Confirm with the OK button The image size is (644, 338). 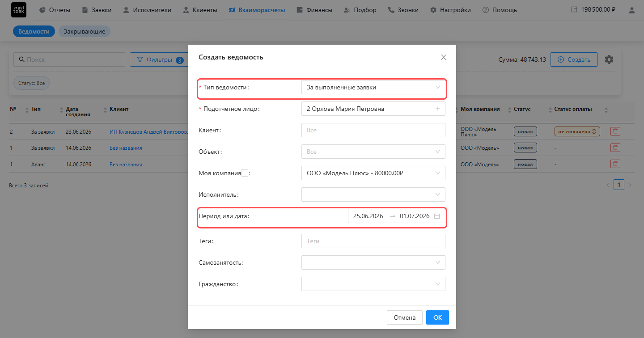pos(437,317)
